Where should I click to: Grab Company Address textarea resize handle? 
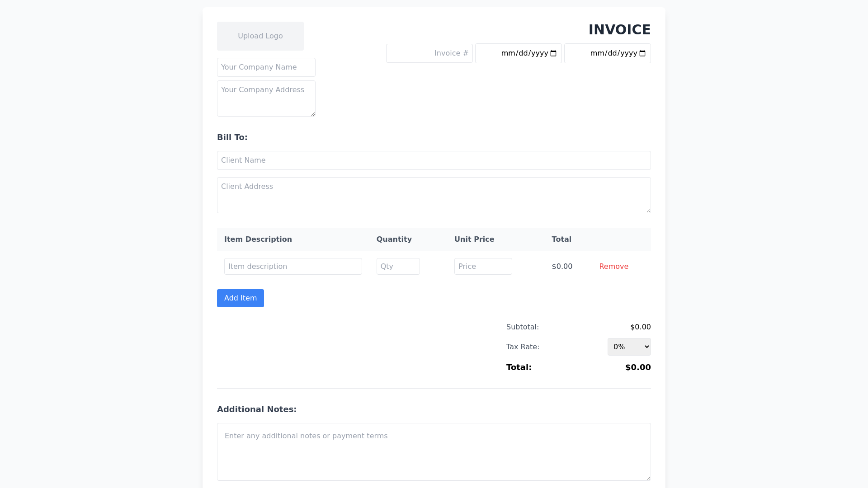click(x=312, y=113)
